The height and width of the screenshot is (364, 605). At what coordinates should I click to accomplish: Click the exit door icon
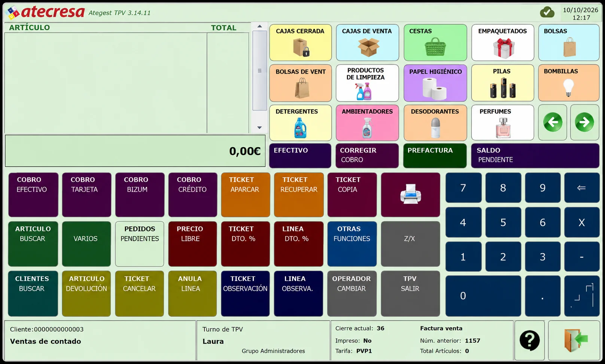coord(574,340)
